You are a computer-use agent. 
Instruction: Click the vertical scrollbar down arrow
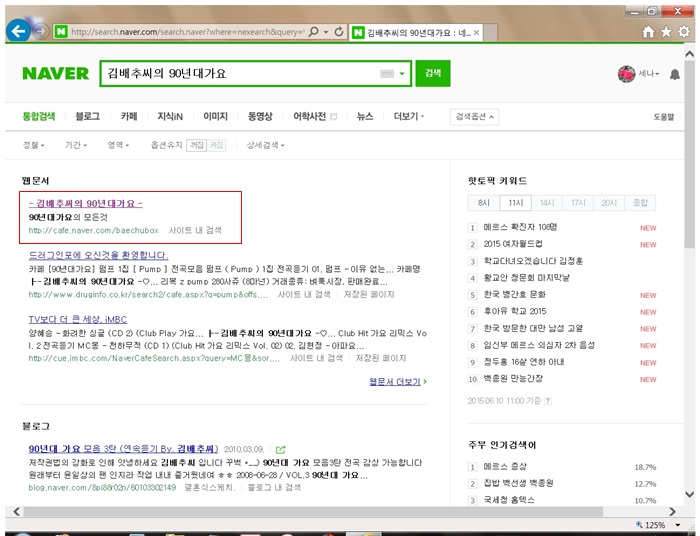690,494
